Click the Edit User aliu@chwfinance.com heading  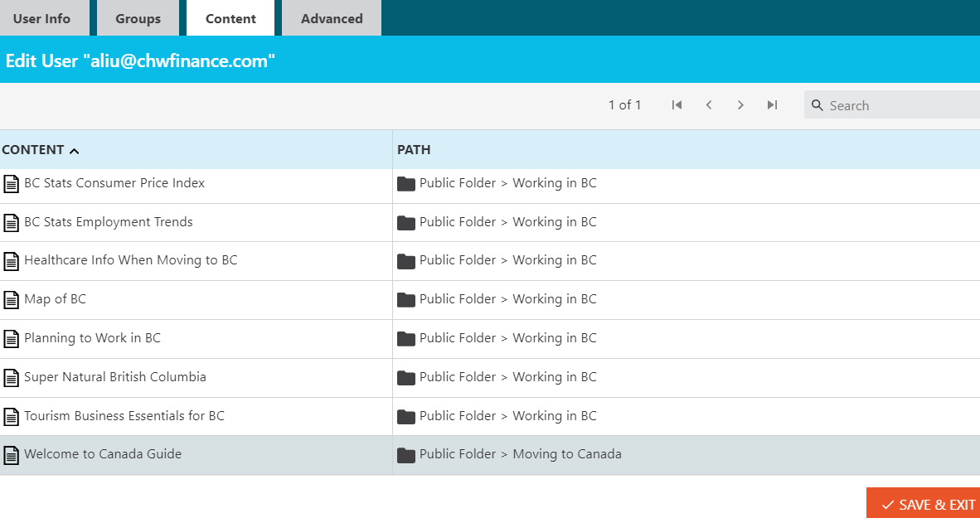coord(141,61)
